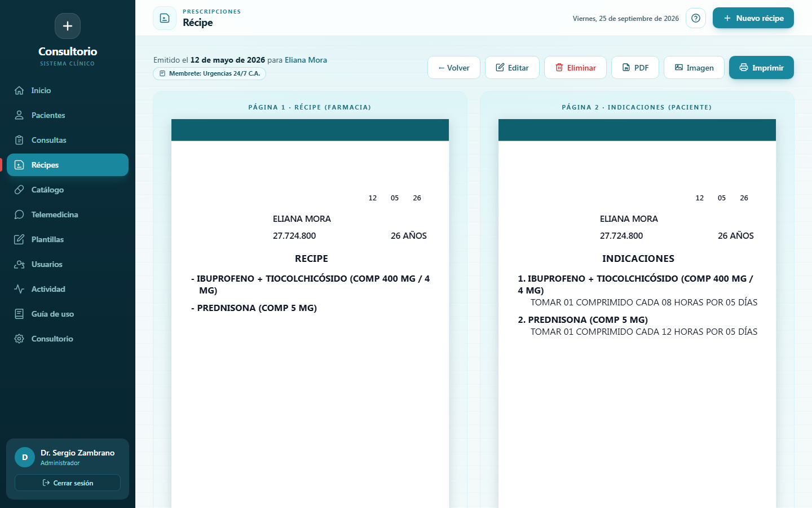
Task: Go back with the Volver button
Action: (454, 68)
